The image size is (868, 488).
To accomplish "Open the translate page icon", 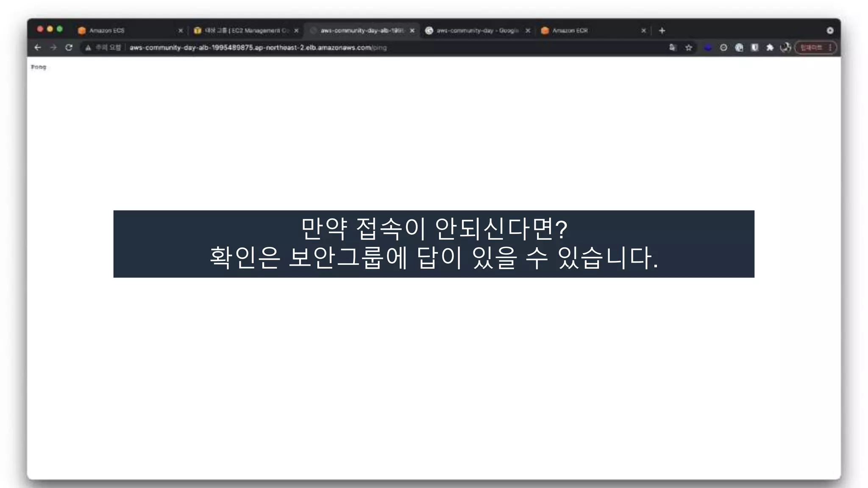I will click(673, 47).
